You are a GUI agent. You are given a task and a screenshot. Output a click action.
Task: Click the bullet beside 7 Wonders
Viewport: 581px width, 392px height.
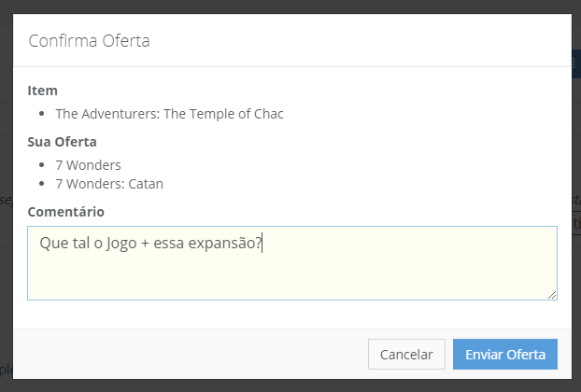pos(44,165)
